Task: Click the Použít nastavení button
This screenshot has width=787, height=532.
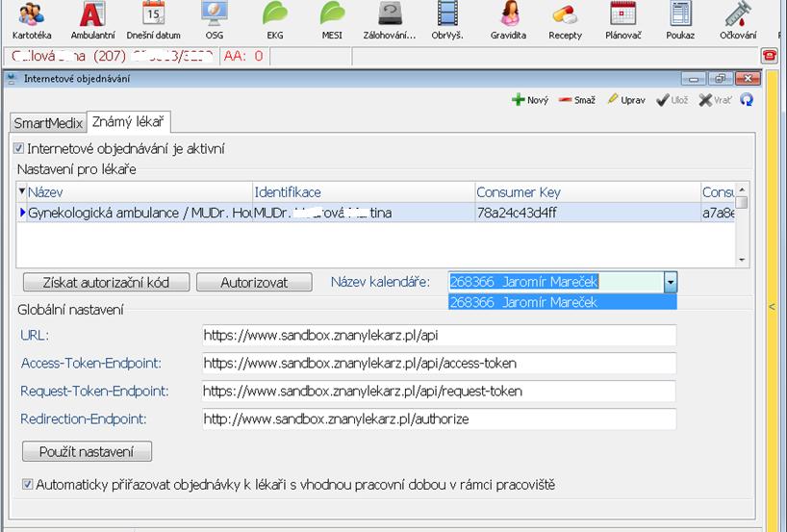Action: [x=87, y=451]
